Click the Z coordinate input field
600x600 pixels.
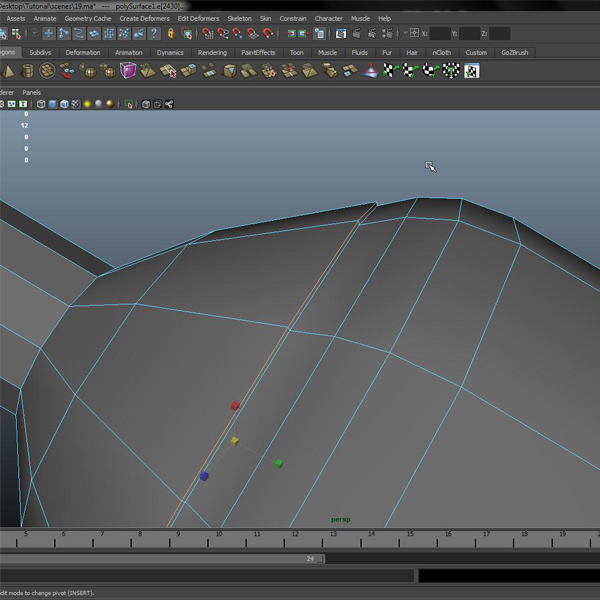point(499,34)
